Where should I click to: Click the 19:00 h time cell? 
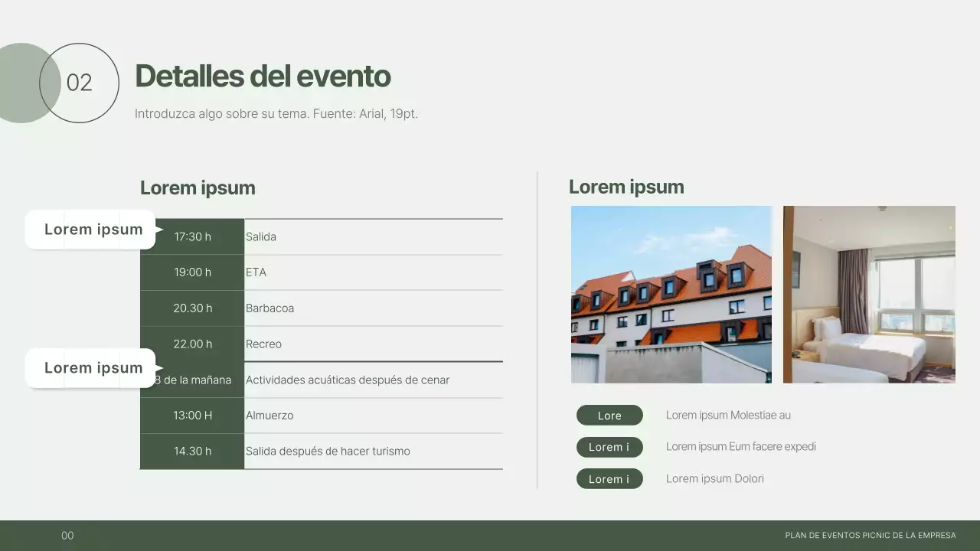click(x=192, y=272)
